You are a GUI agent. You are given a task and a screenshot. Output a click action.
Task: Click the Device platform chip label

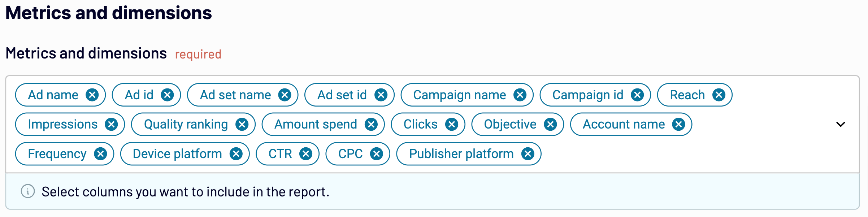coord(177,154)
